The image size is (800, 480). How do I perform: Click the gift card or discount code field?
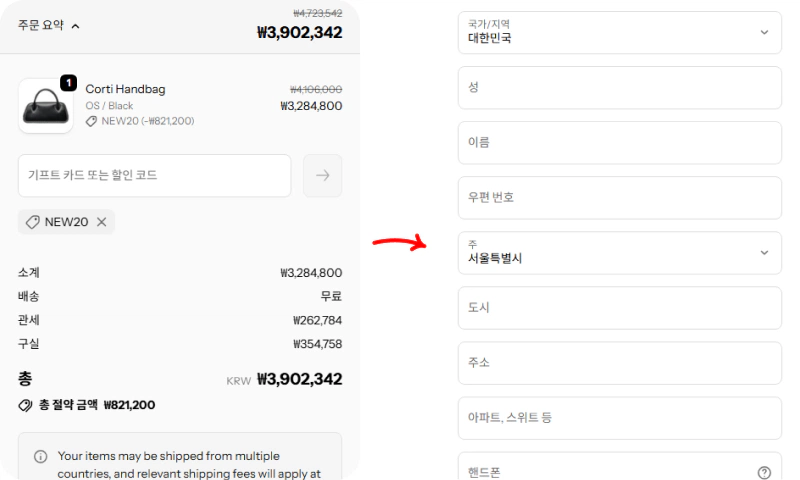point(155,175)
